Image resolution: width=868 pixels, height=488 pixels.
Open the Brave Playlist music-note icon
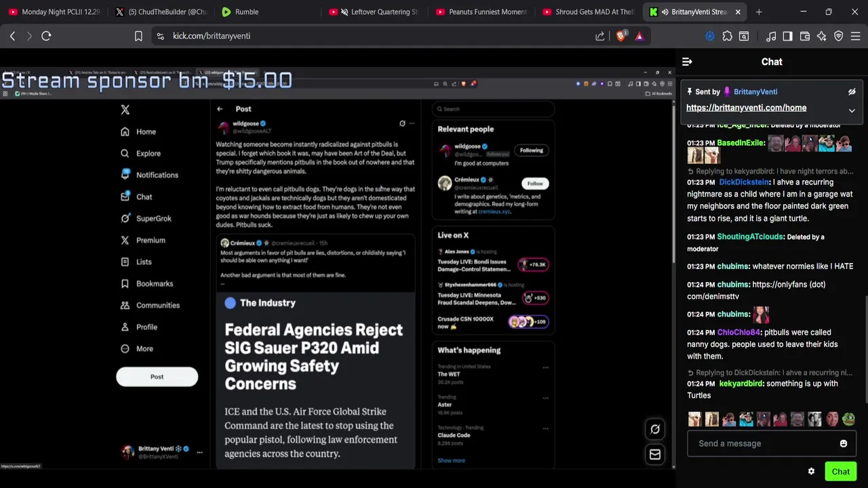[771, 36]
